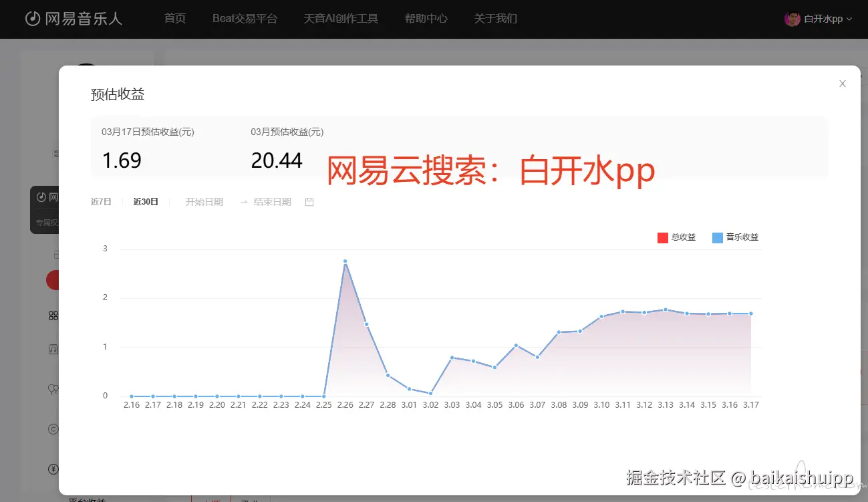Screen dimensions: 868x502
Task: Click the 结束日期 date input
Action: (x=273, y=202)
